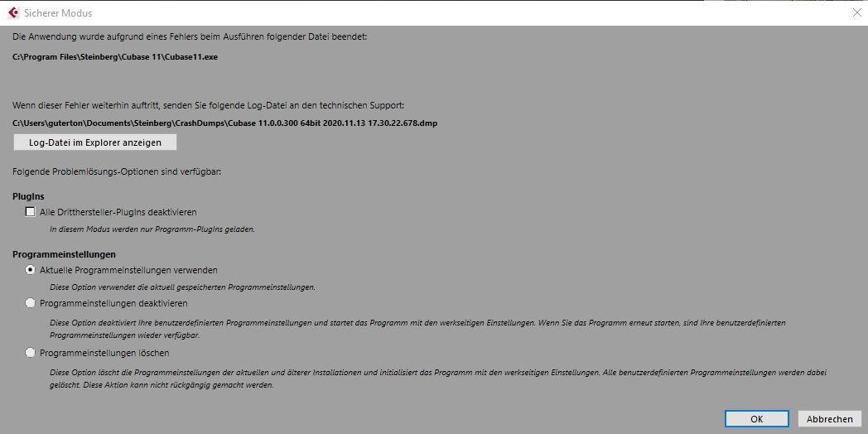The width and height of the screenshot is (868, 434).
Task: Click the 'Die Anwendung wurde aufgrund' message
Action: pos(189,37)
